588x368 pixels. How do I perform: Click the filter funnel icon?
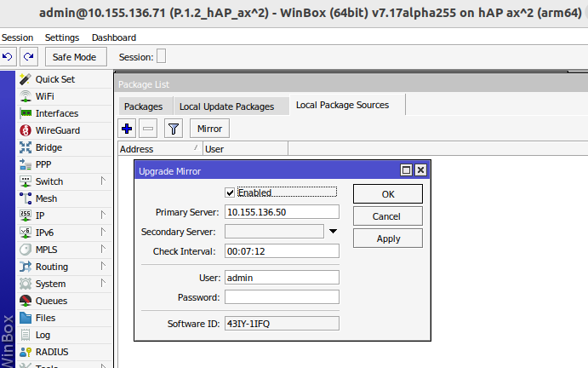coord(174,129)
